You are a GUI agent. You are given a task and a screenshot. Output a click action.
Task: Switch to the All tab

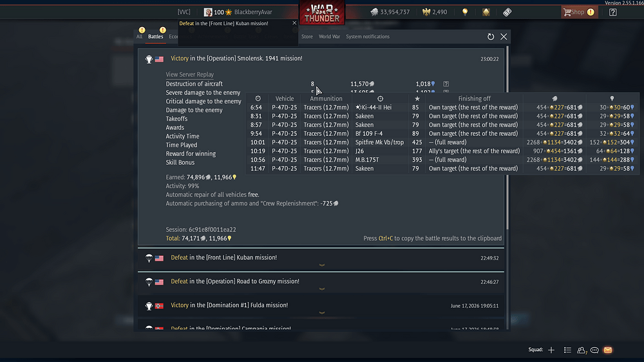[139, 37]
